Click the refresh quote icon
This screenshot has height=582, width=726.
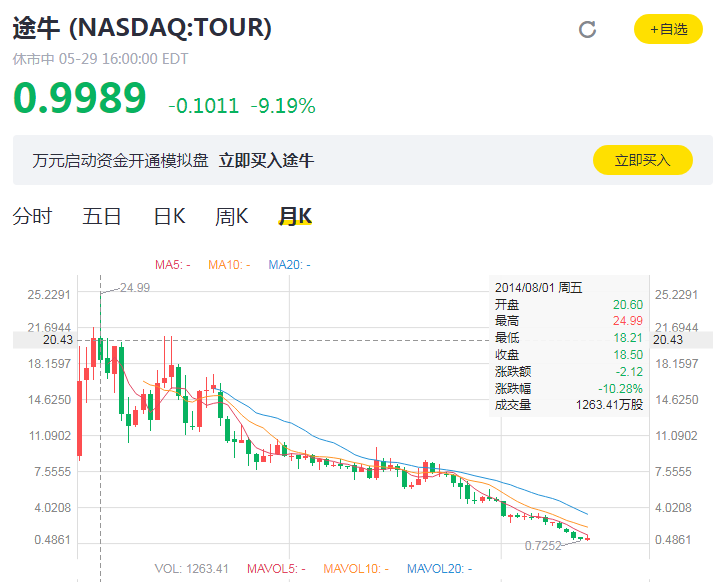[x=587, y=30]
